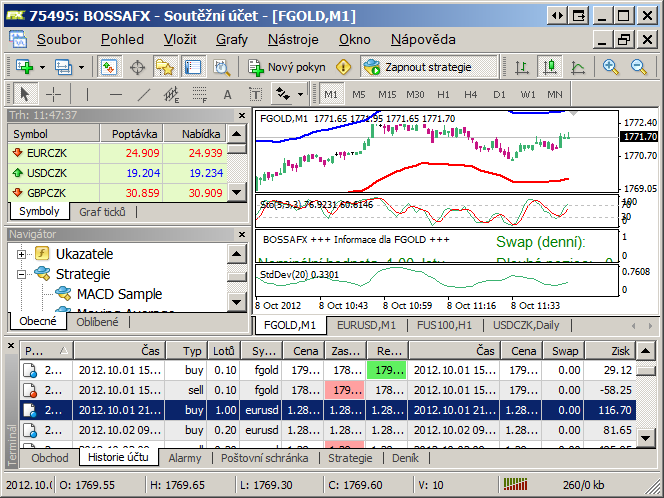Open the Strategy Tester magnifier icon

click(221, 67)
